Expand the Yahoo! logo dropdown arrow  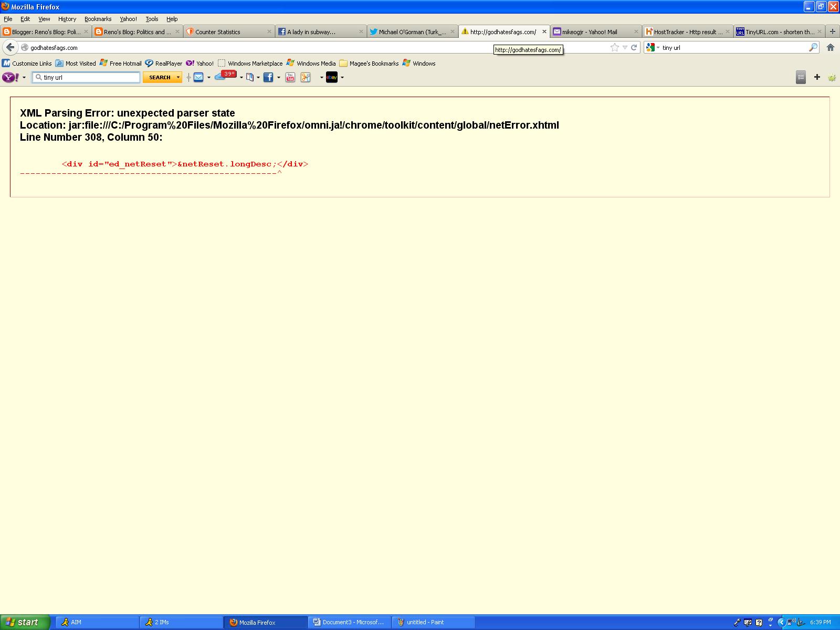pyautogui.click(x=24, y=78)
